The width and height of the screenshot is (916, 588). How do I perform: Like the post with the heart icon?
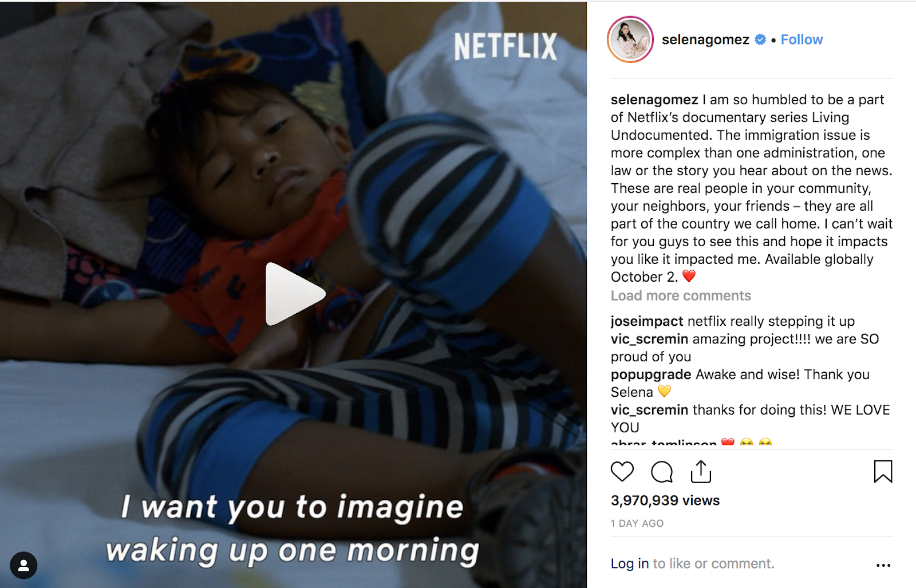(x=622, y=472)
